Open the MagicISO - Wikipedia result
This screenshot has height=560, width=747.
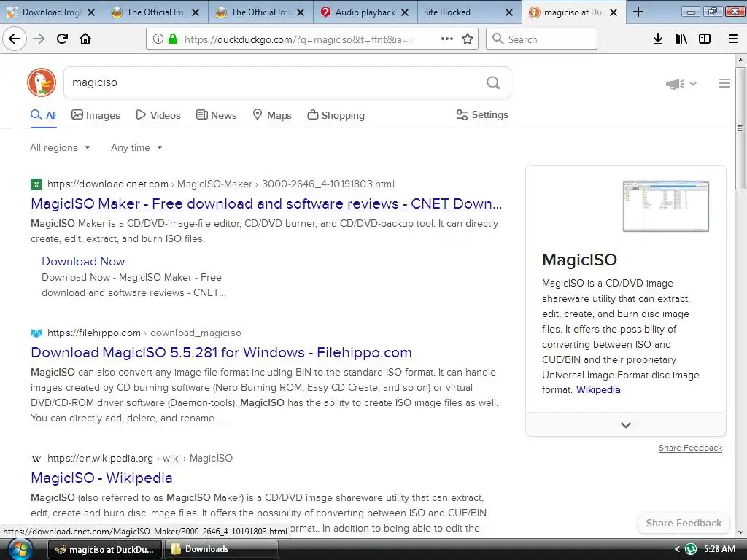pos(101,478)
